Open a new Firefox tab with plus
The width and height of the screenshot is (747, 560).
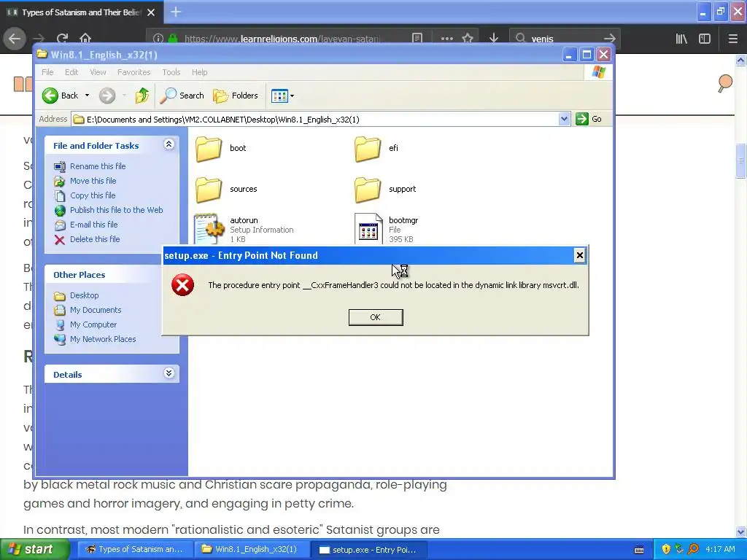point(176,12)
